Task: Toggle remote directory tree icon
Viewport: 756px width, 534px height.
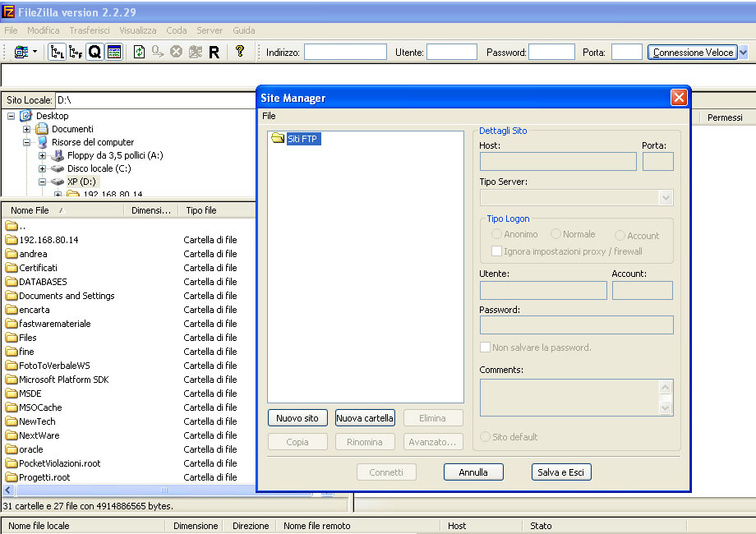Action: coord(76,52)
